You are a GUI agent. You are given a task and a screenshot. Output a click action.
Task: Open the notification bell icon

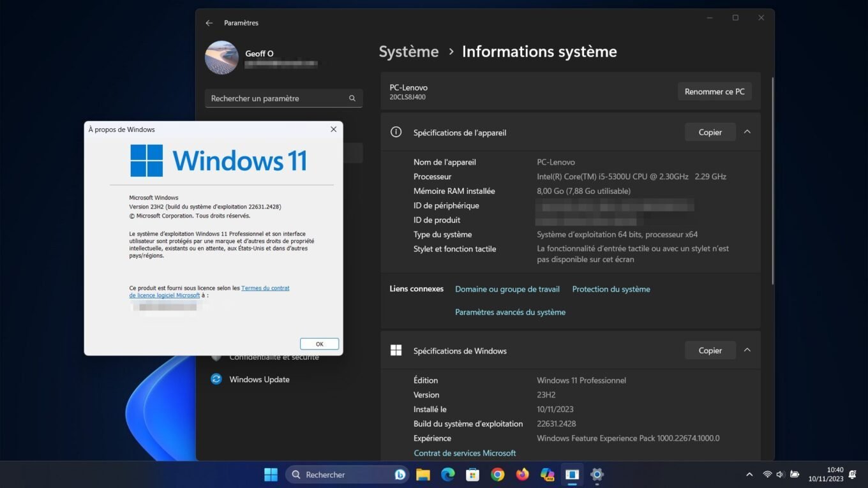pos(853,475)
